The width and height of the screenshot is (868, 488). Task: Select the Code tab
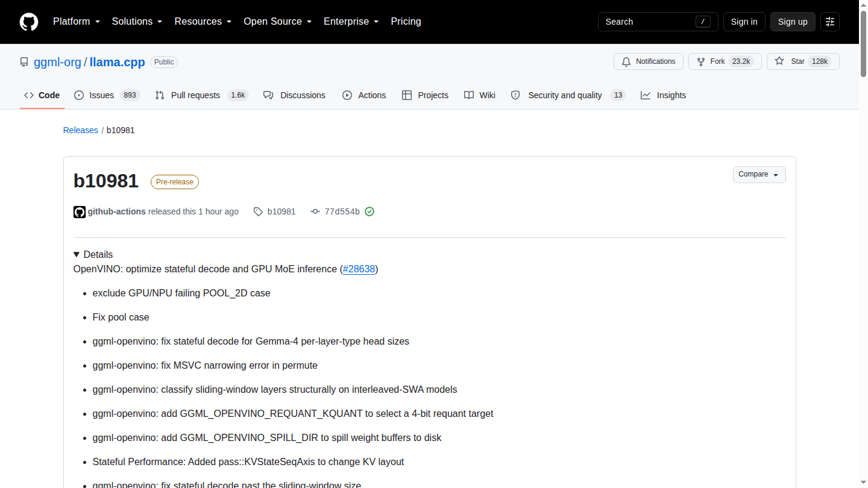tap(42, 95)
